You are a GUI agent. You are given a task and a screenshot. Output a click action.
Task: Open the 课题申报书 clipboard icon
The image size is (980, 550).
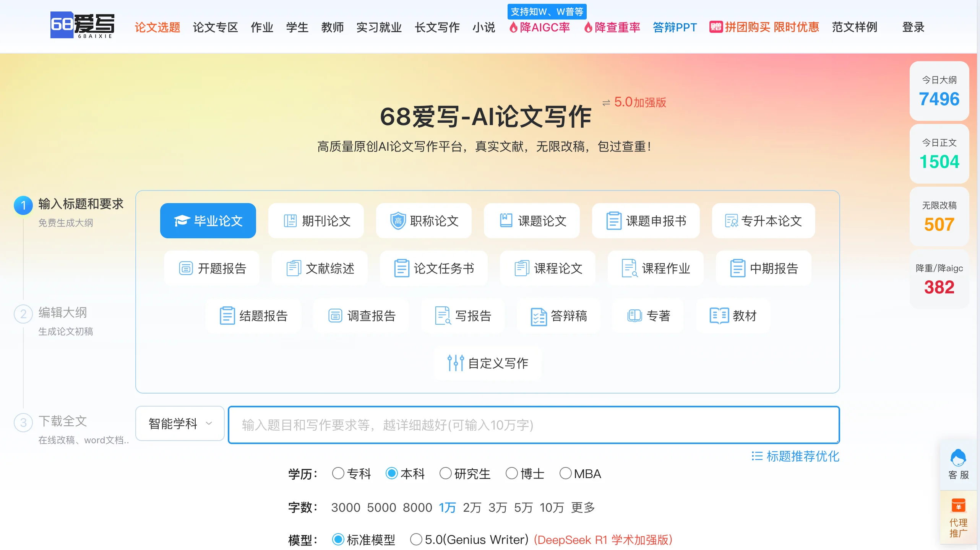613,221
